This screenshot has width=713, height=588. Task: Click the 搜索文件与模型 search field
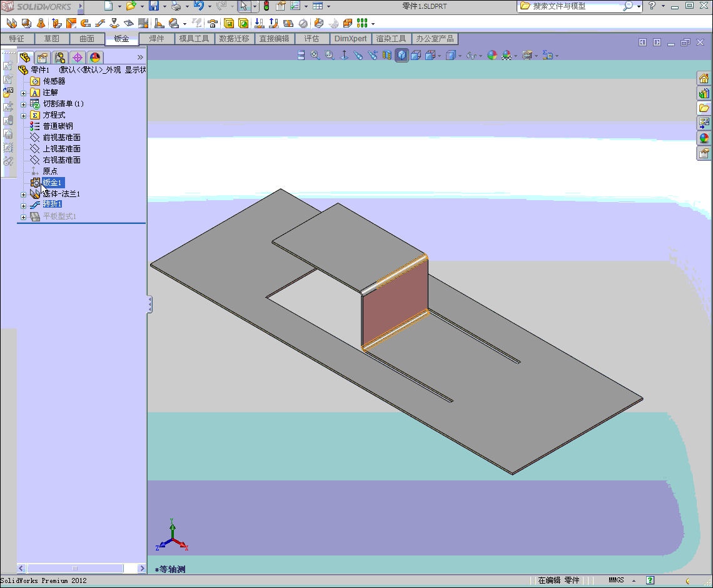(570, 6)
